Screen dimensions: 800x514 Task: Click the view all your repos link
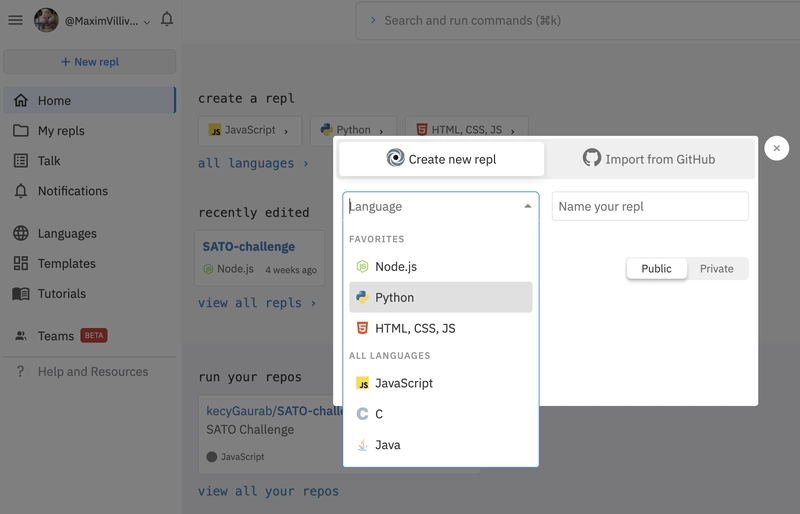268,491
